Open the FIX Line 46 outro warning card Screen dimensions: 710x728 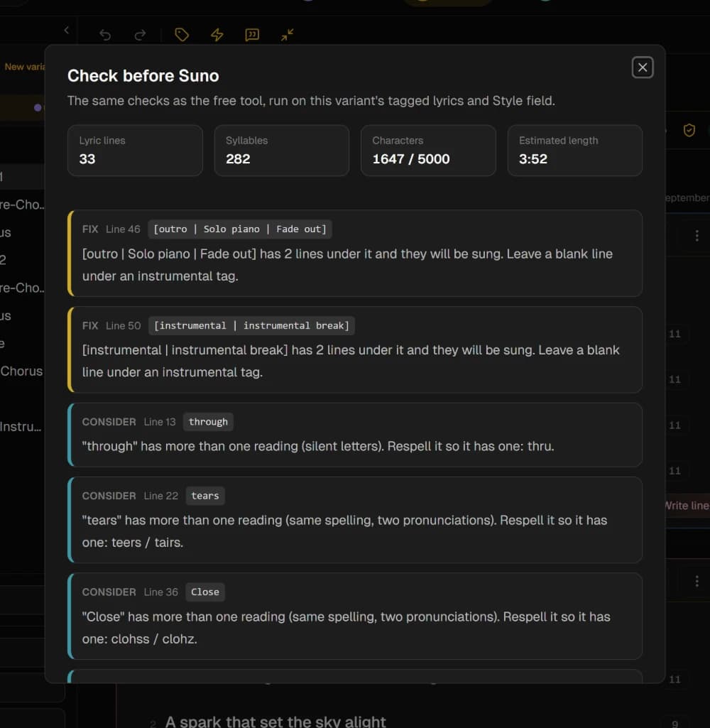[x=355, y=254]
